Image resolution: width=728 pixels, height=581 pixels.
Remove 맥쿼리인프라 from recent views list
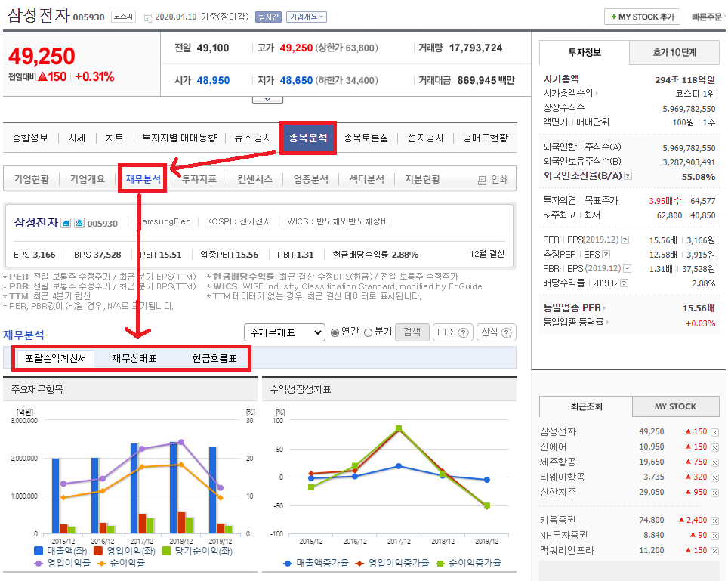click(714, 552)
